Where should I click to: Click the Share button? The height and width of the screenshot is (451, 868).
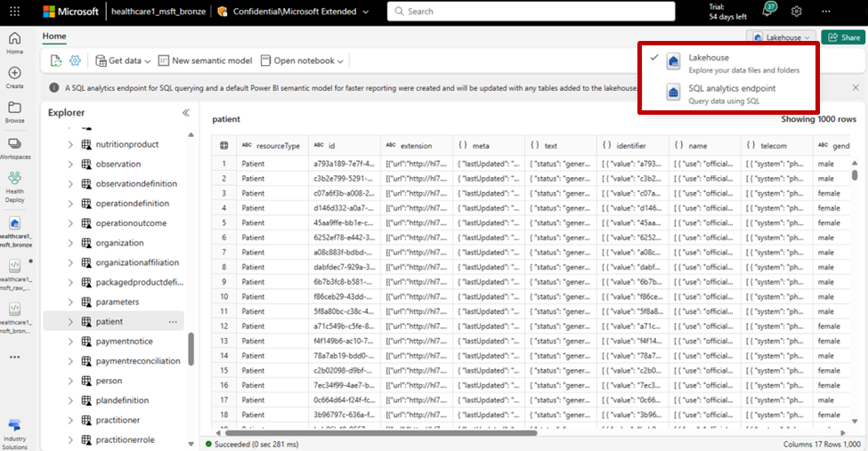tap(844, 37)
